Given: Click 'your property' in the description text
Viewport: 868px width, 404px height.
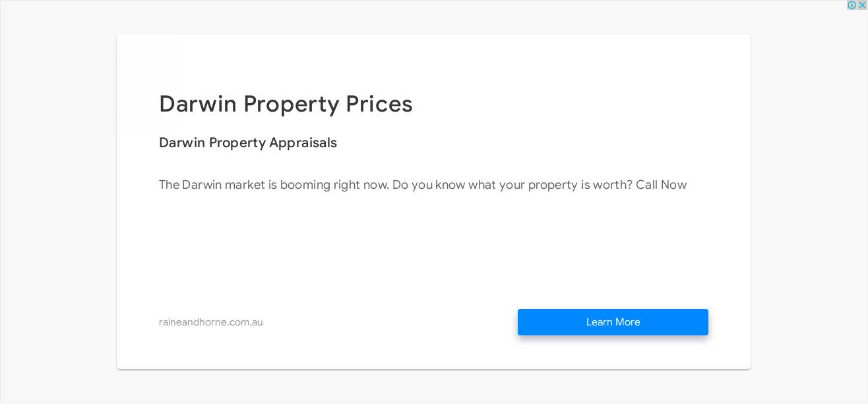Looking at the screenshot, I should tap(538, 185).
